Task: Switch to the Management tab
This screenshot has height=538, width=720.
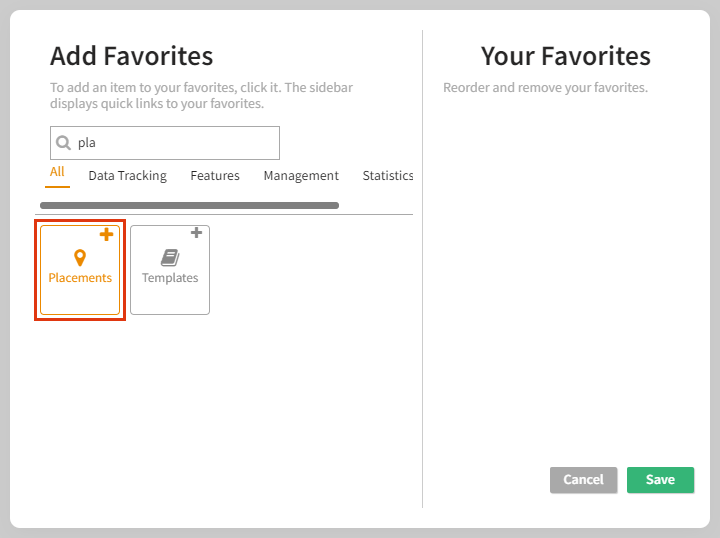Action: coord(301,176)
